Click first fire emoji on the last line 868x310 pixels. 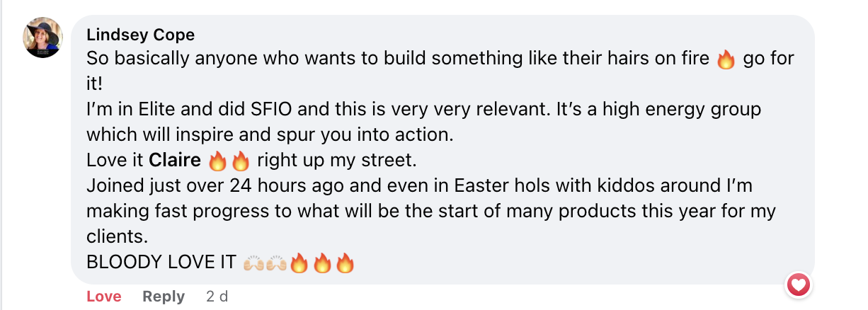(x=299, y=263)
